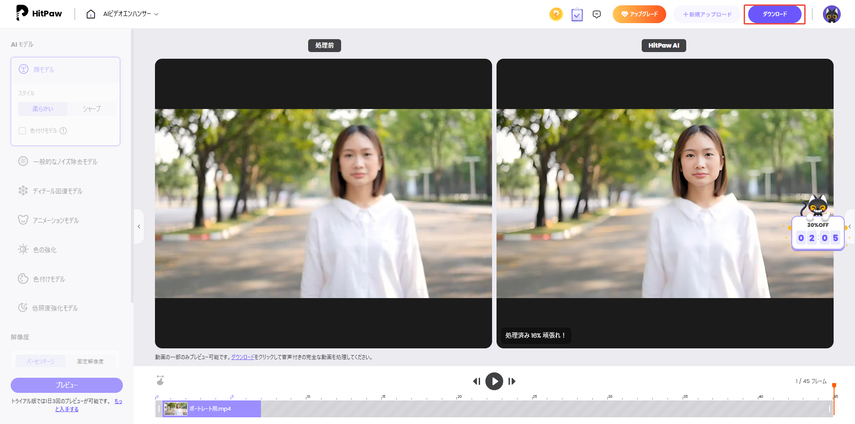The width and height of the screenshot is (855, 424).
Task: Open the yellow help question icon
Action: [556, 14]
